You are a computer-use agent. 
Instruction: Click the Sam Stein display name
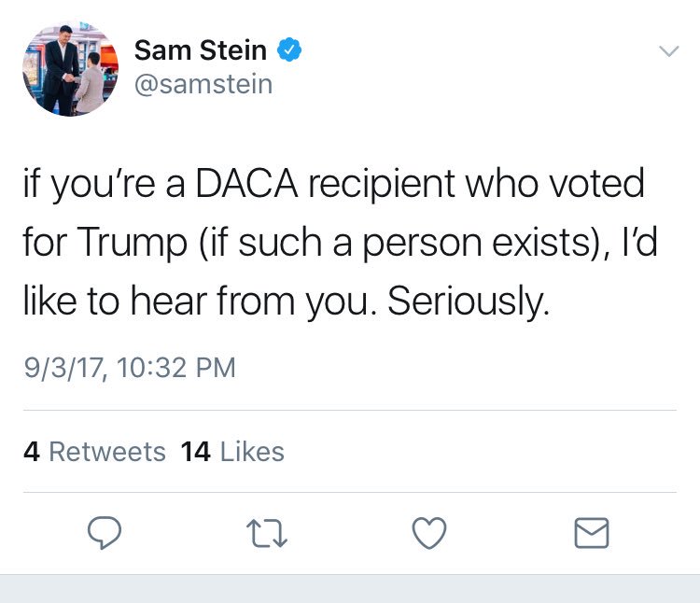[201, 50]
